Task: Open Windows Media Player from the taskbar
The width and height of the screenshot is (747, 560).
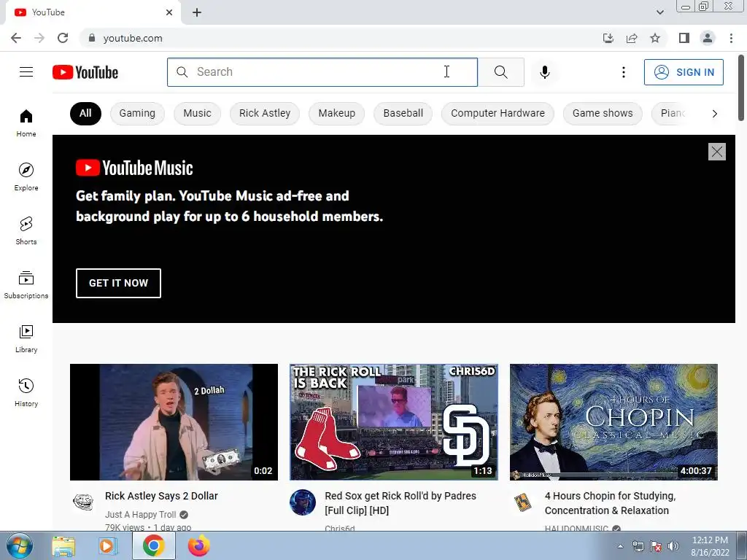Action: [x=108, y=545]
